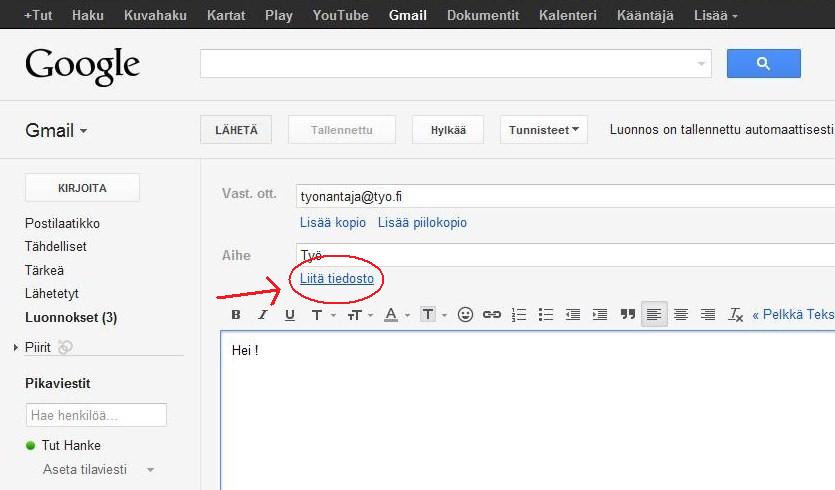This screenshot has width=835, height=490.
Task: Open the Postilaatikko inbox folder
Action: (62, 224)
